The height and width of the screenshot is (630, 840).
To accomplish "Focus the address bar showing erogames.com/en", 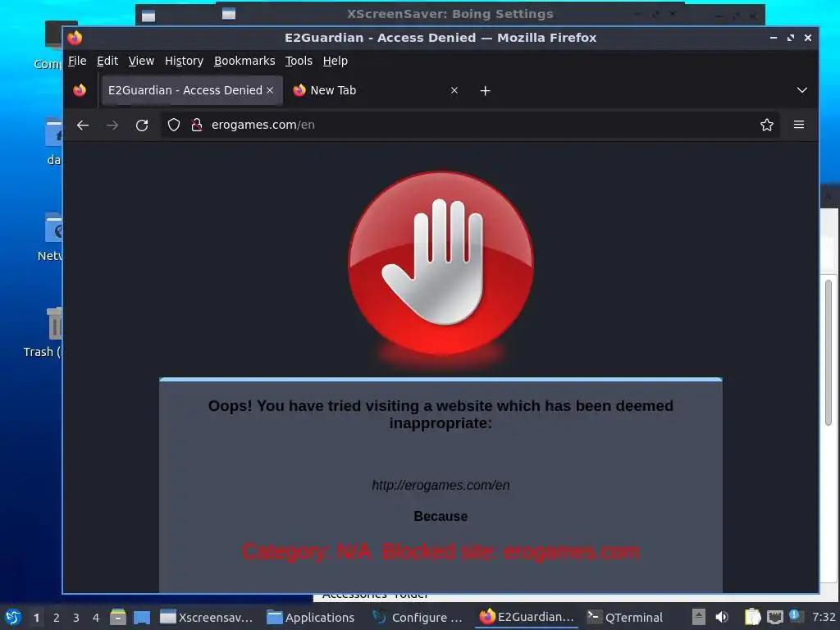I will click(472, 125).
